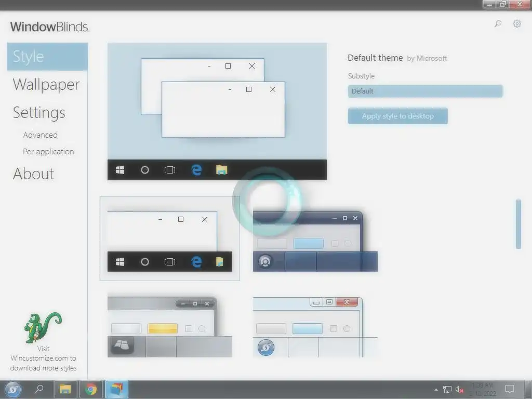
Task: Click Apply style to desktop button
Action: [x=397, y=116]
